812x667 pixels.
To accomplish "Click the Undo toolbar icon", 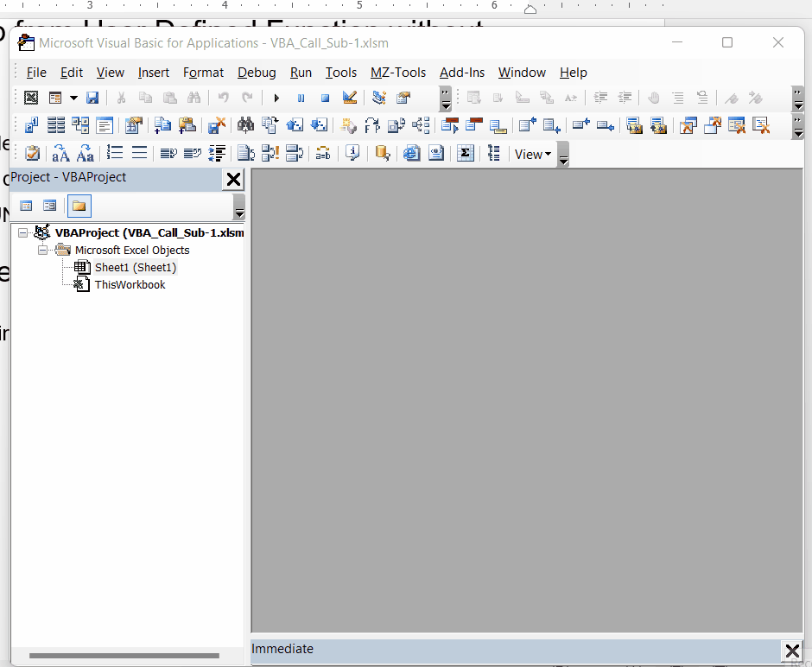I will [x=222, y=98].
